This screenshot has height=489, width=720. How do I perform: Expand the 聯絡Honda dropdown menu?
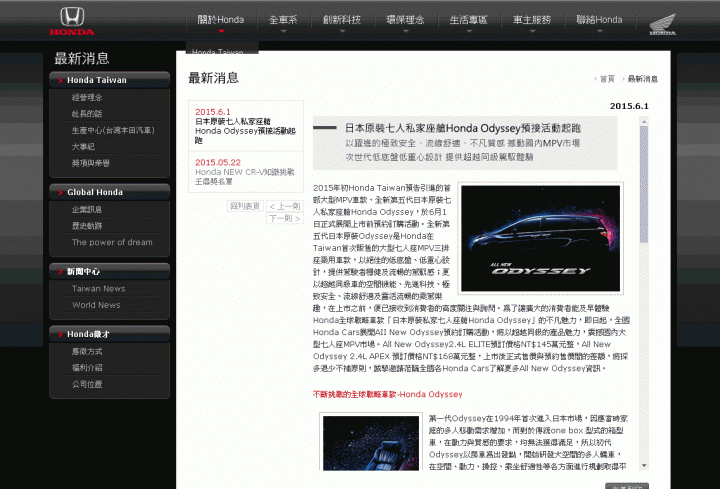pos(599,20)
